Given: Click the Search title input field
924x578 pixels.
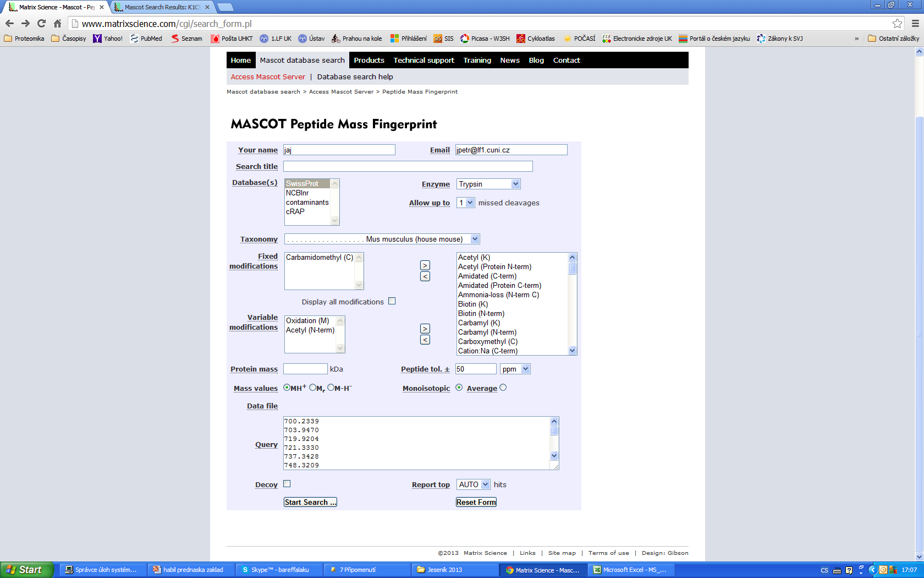Looking at the screenshot, I should [408, 166].
